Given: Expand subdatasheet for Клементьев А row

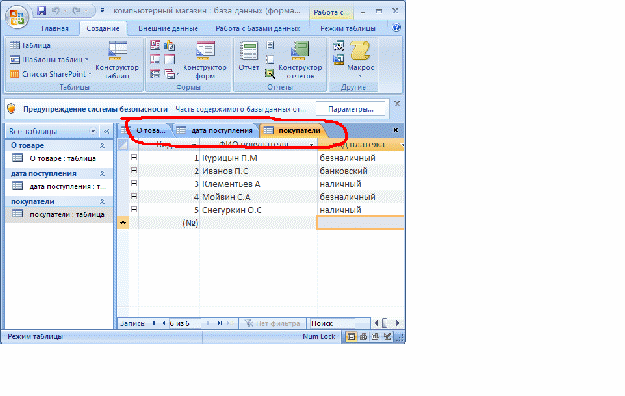Looking at the screenshot, I should (134, 183).
